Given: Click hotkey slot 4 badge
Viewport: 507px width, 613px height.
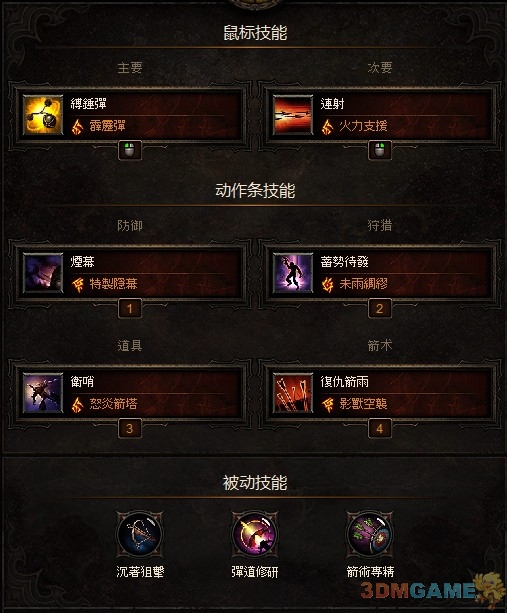Looking at the screenshot, I should coord(380,429).
